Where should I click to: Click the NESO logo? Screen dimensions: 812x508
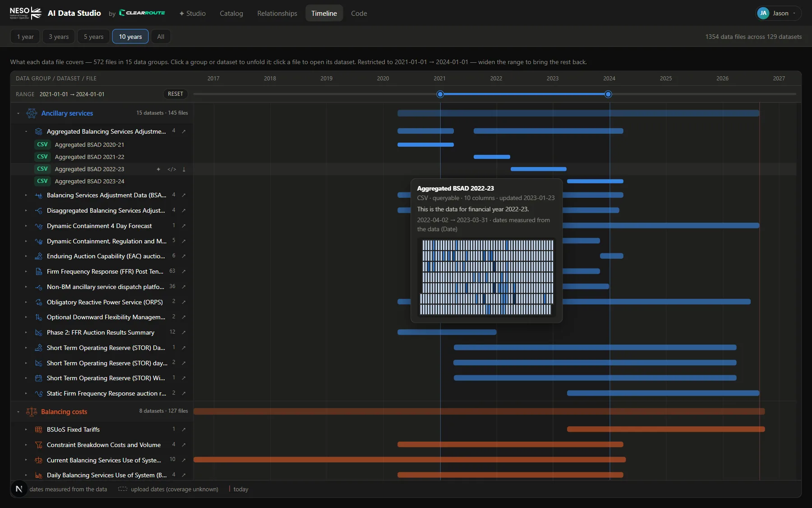point(26,13)
